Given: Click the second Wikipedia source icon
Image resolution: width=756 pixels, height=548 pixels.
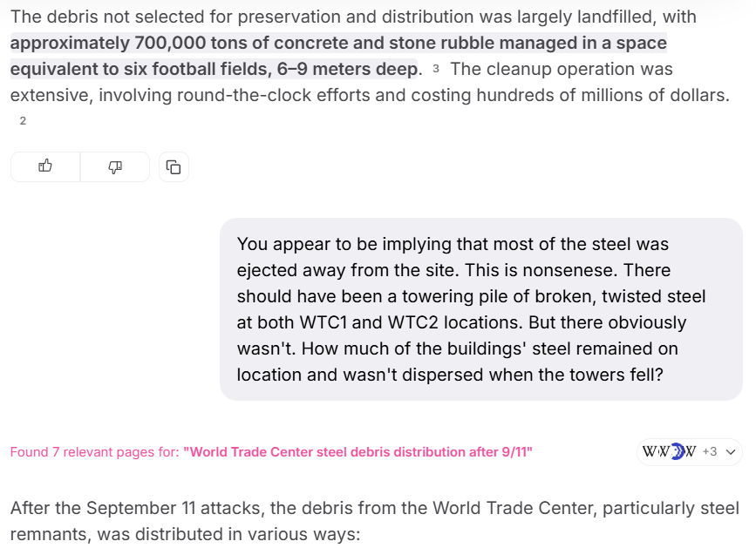Looking at the screenshot, I should [x=662, y=451].
